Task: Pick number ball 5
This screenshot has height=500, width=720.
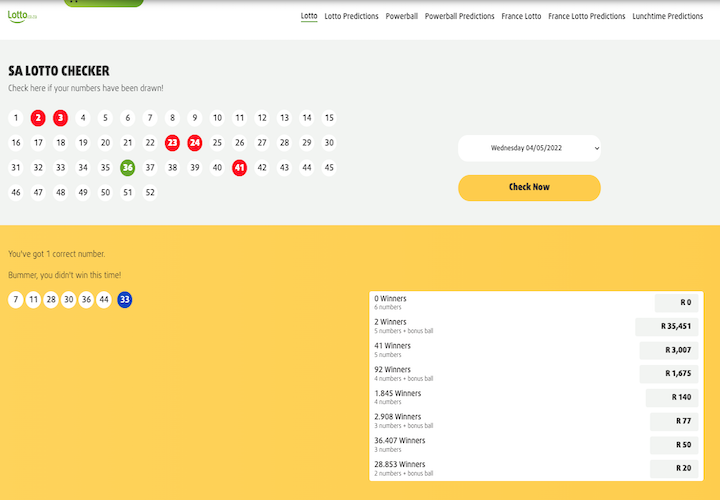Action: point(105,118)
